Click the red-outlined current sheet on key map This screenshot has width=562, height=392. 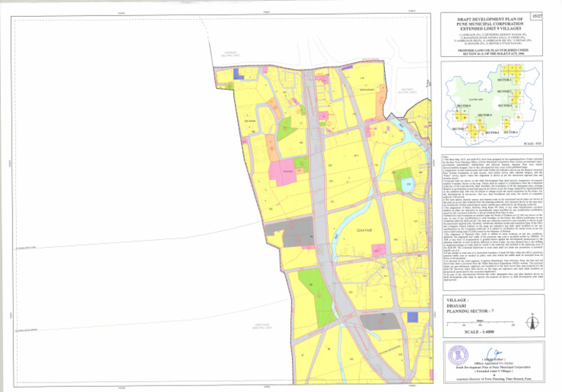pos(467,127)
